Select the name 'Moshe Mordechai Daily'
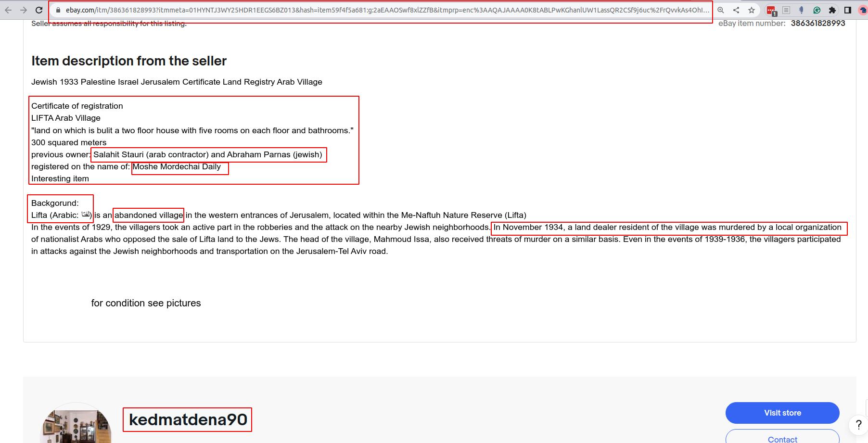Viewport: 868px width, 443px height. pyautogui.click(x=177, y=166)
